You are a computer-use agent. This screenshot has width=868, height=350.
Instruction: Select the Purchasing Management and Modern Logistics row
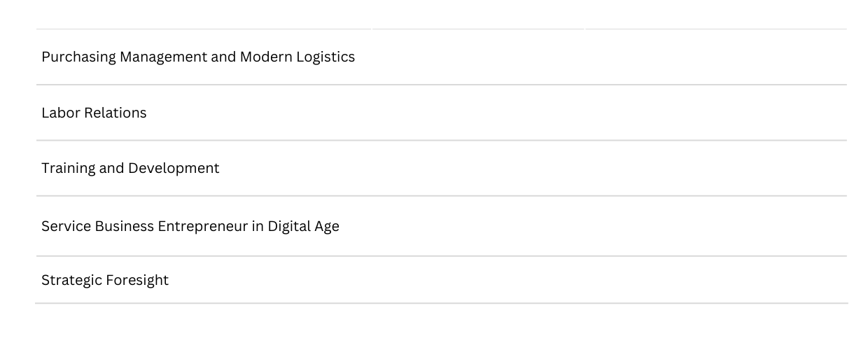point(441,57)
